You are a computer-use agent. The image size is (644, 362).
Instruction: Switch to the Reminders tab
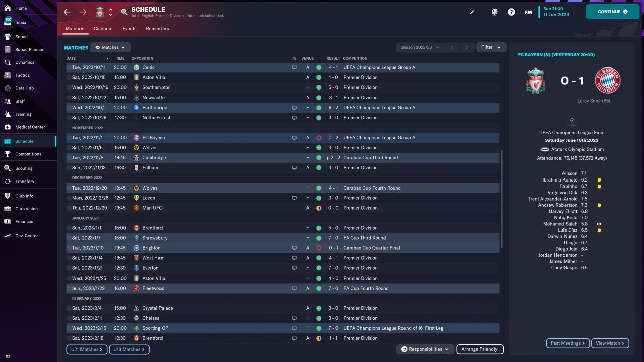pyautogui.click(x=157, y=29)
